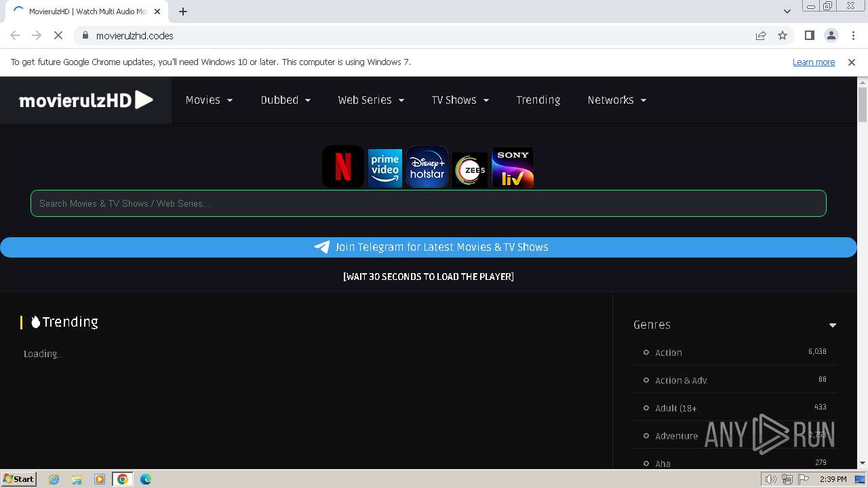Click the taskbar clock 2:39 PM
The image size is (868, 488).
[833, 479]
